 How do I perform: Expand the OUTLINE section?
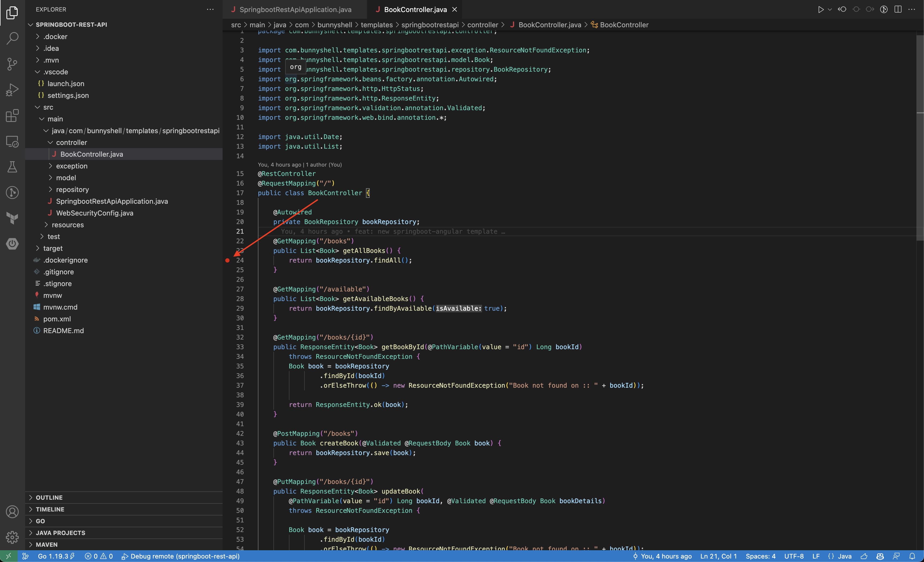tap(124, 498)
